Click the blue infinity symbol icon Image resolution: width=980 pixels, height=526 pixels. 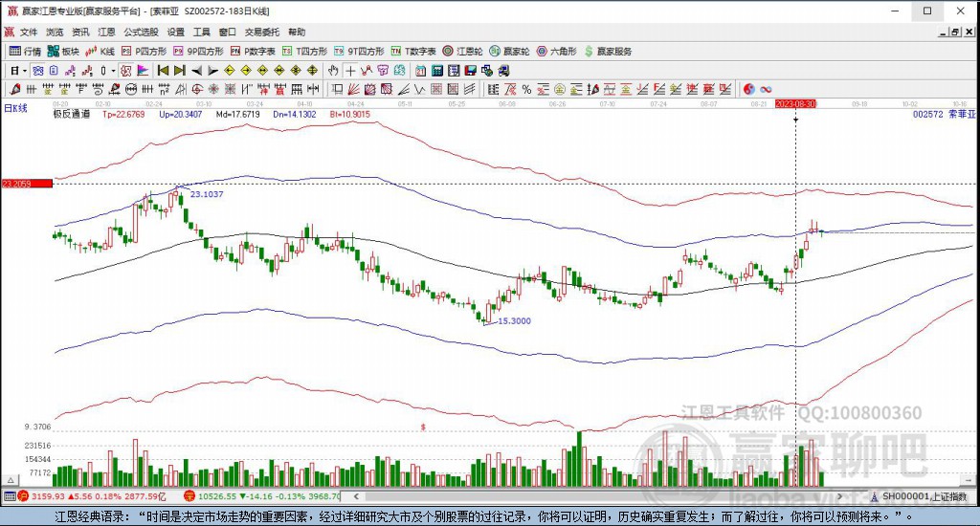click(x=766, y=89)
